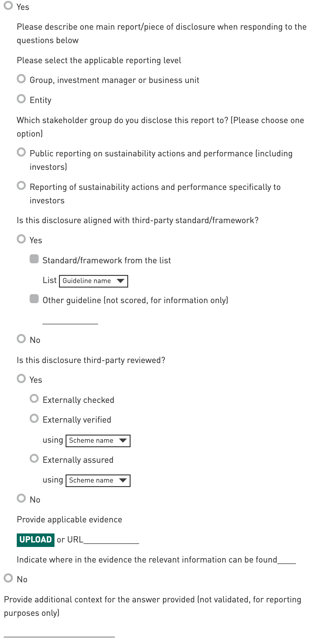Tick Other guideline checkbox
This screenshot has width=327, height=644.
[x=34, y=299]
